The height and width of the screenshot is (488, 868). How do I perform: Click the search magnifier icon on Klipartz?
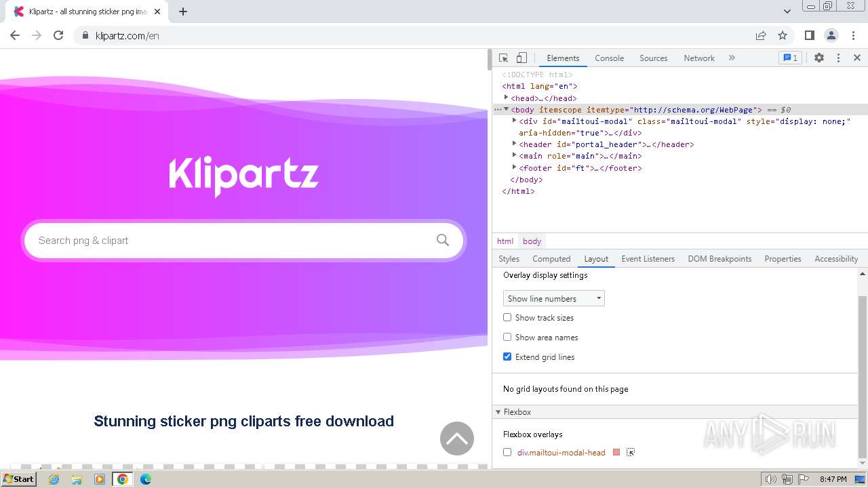click(x=443, y=240)
